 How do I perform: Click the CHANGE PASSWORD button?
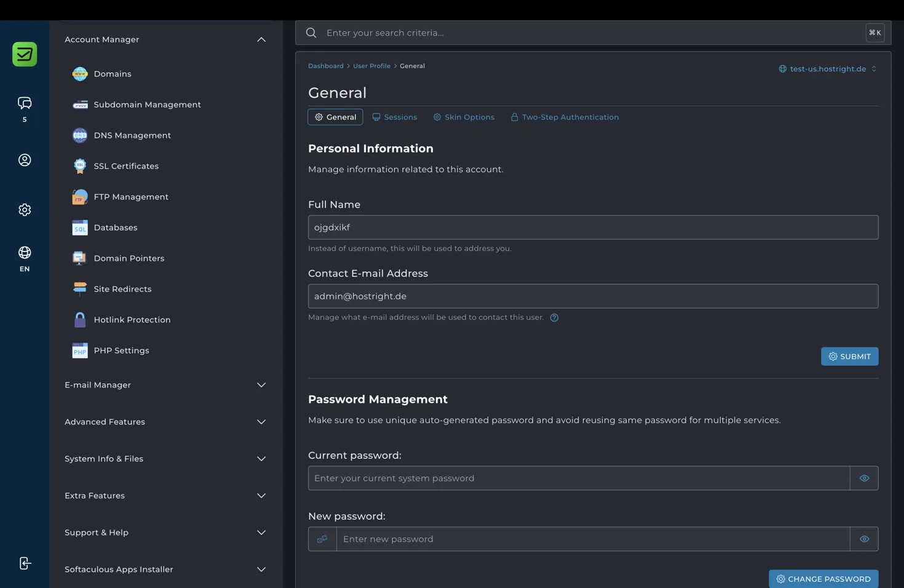click(x=823, y=579)
